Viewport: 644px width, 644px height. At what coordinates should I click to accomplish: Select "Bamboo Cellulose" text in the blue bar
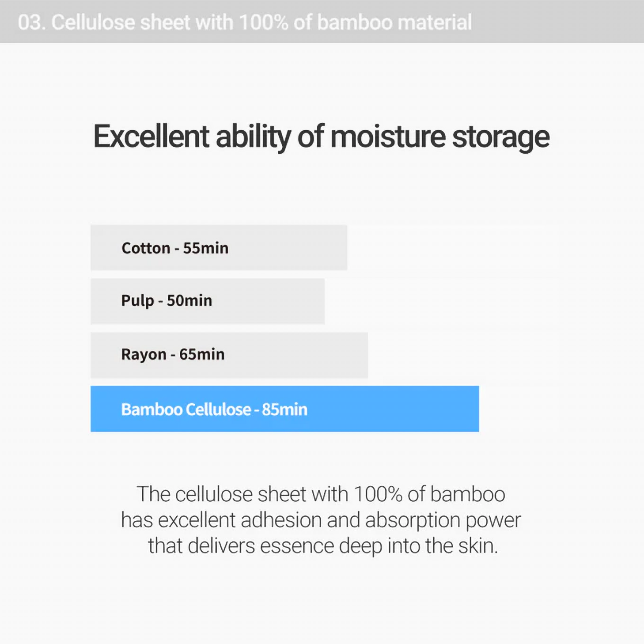186,409
